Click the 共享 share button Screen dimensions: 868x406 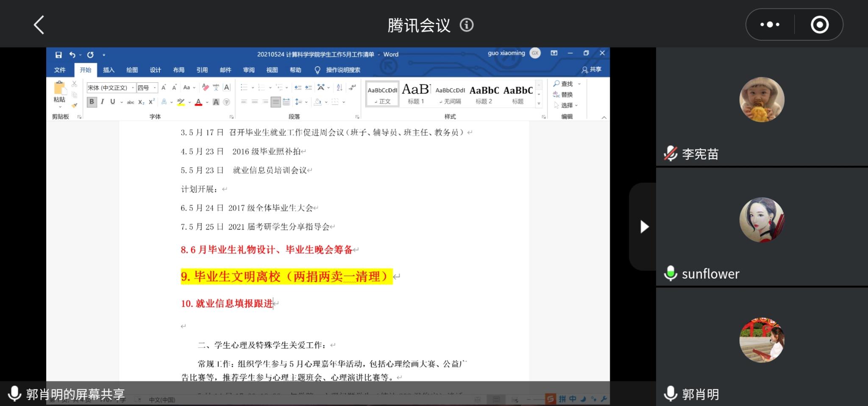click(x=592, y=70)
